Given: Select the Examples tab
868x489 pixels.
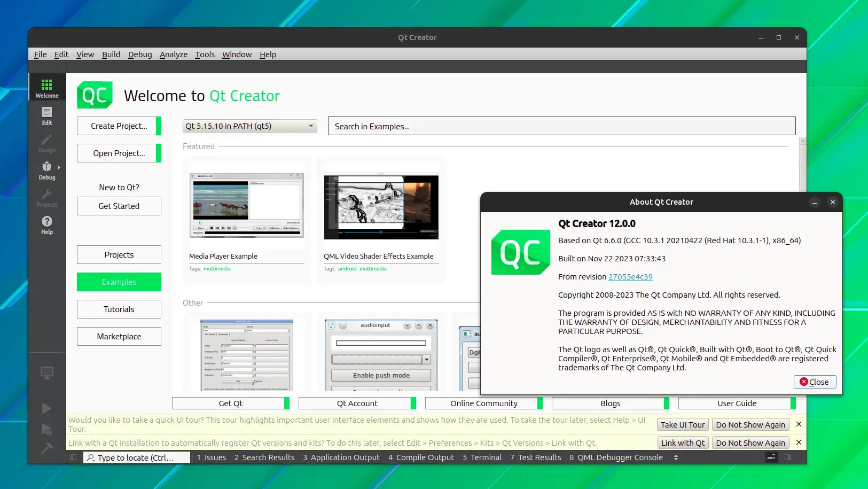Looking at the screenshot, I should point(119,282).
